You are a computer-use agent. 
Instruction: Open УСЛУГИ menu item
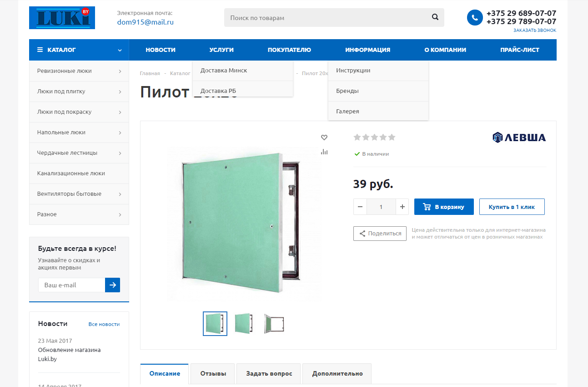[x=221, y=50]
